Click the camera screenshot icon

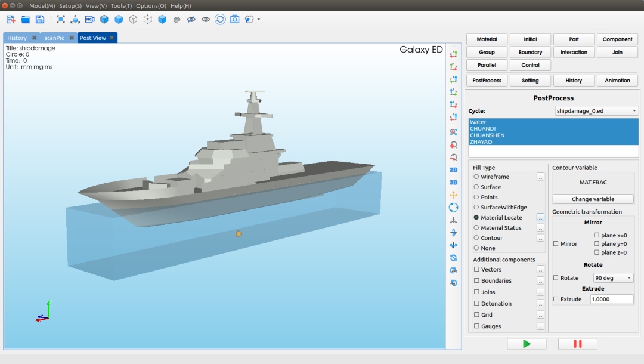[235, 19]
